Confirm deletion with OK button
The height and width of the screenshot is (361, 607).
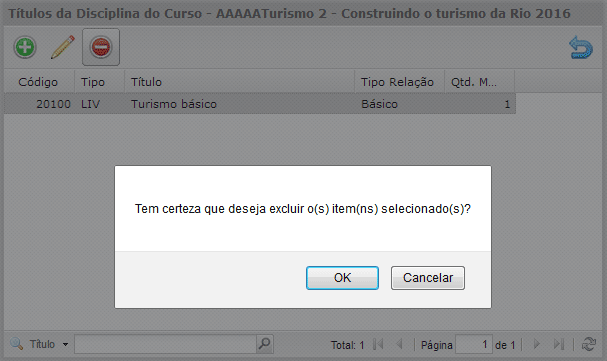coord(342,278)
